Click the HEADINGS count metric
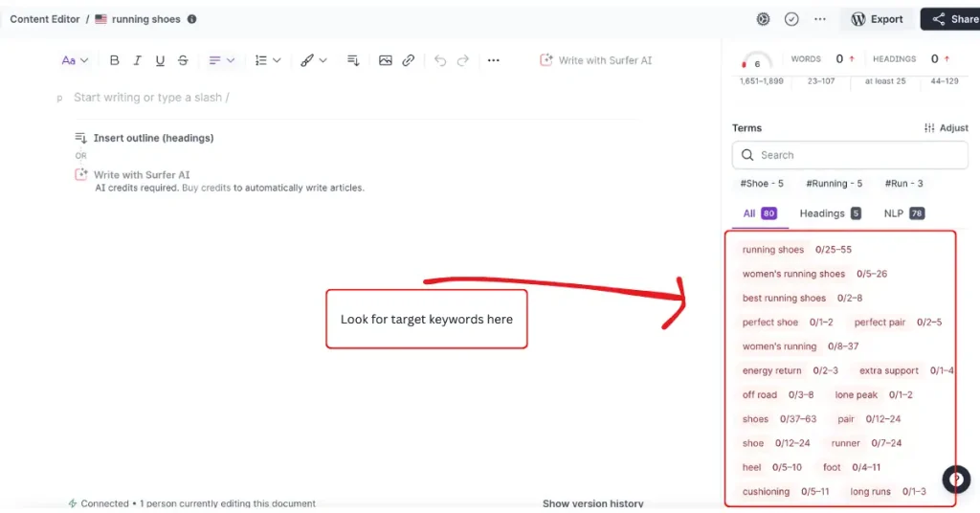This screenshot has width=980, height=513. coord(911,58)
